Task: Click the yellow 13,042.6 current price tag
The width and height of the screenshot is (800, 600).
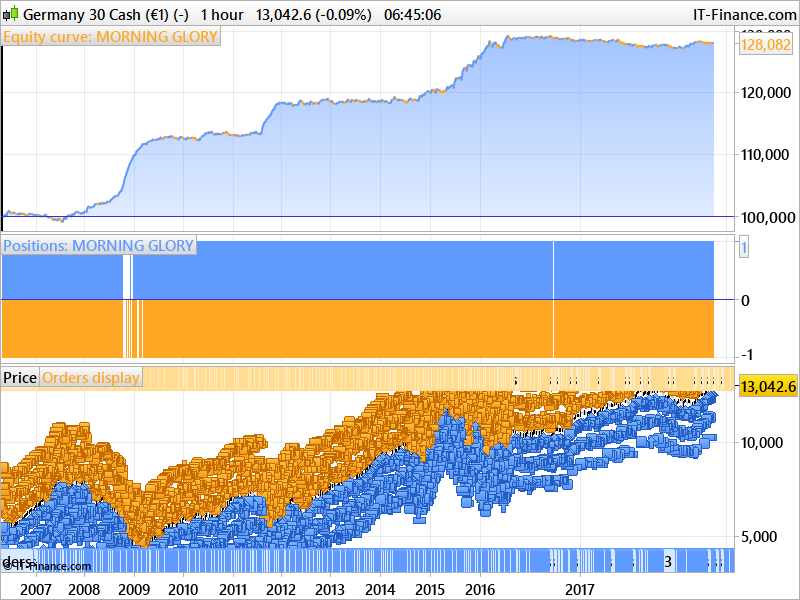Action: 768,386
